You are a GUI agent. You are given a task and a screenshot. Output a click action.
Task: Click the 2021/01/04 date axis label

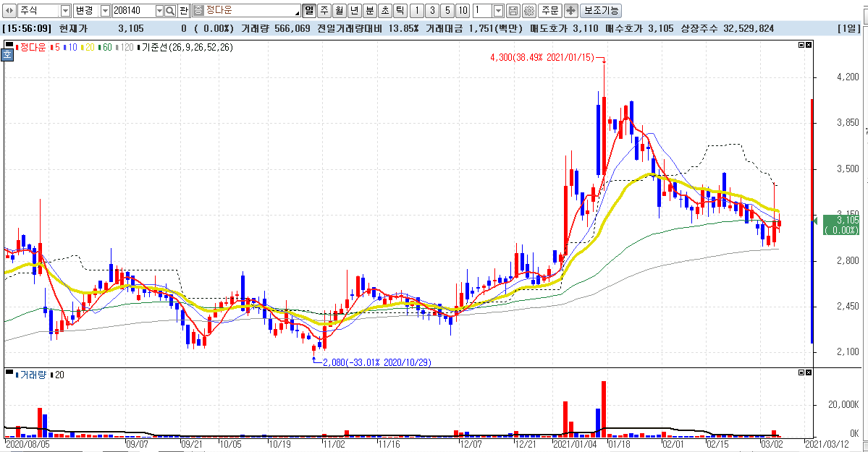point(576,444)
